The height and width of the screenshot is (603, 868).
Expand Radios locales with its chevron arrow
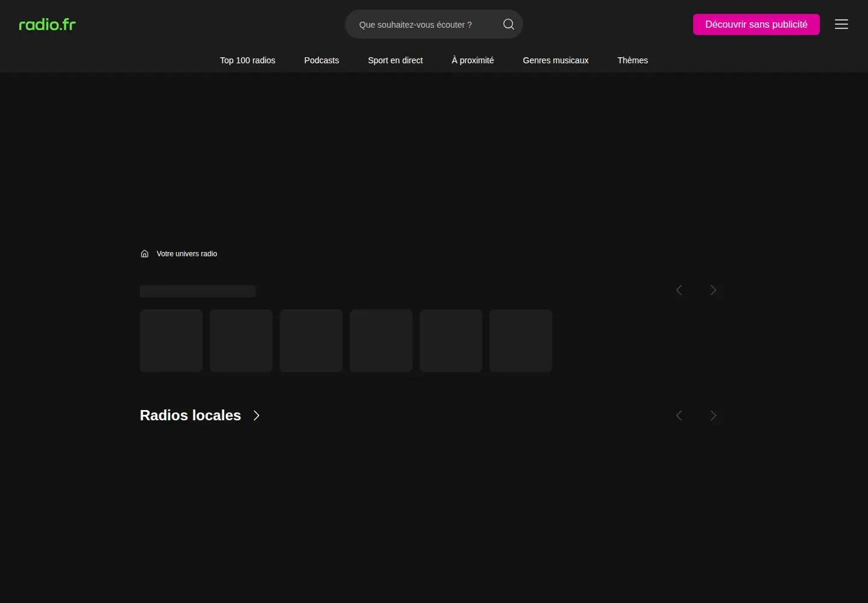(x=257, y=415)
